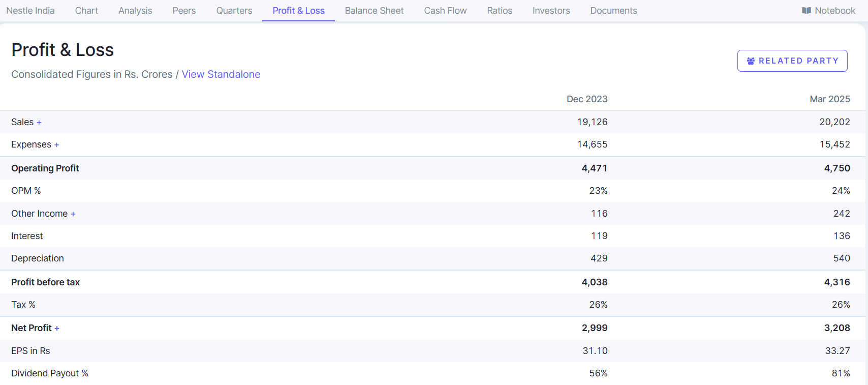Select the Profit & Loss tab
The height and width of the screenshot is (385, 868).
tap(298, 11)
